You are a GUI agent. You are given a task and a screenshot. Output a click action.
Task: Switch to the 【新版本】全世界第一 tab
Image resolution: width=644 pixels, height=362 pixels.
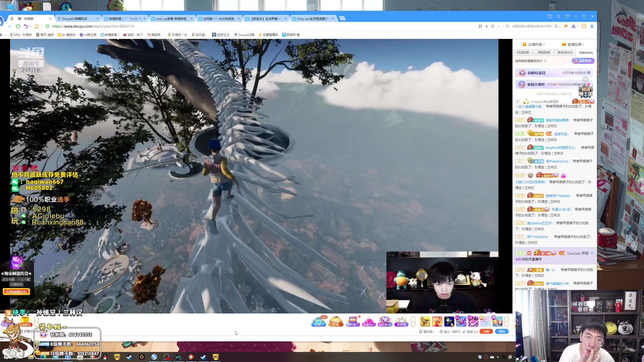[266, 19]
